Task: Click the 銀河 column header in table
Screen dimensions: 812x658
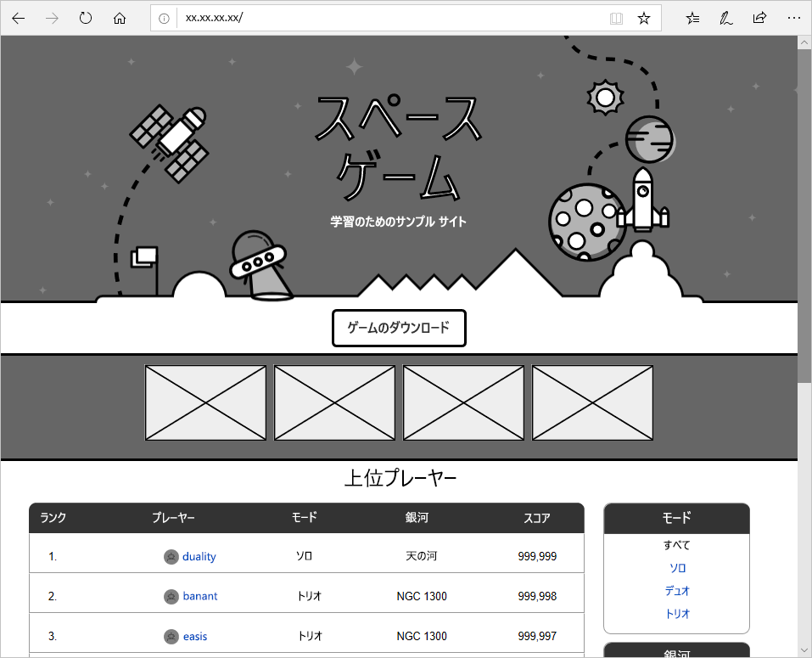Action: coord(417,518)
